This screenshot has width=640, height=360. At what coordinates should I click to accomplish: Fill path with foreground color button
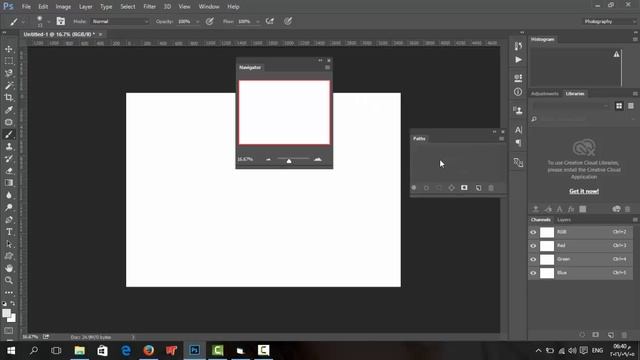click(x=414, y=188)
